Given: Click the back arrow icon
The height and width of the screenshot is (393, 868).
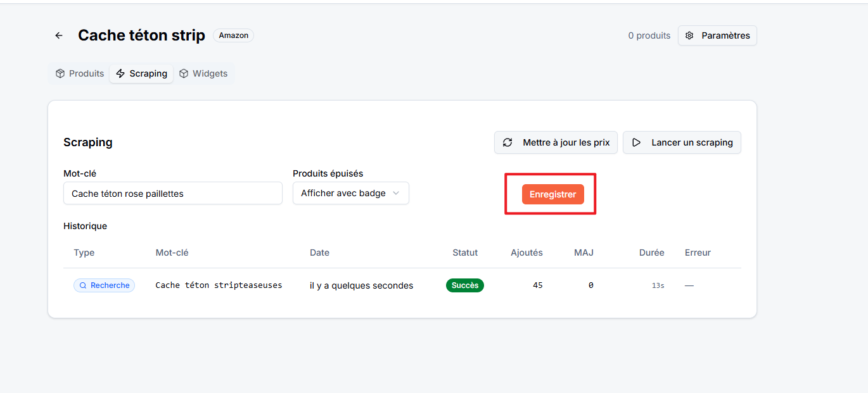Looking at the screenshot, I should point(59,35).
